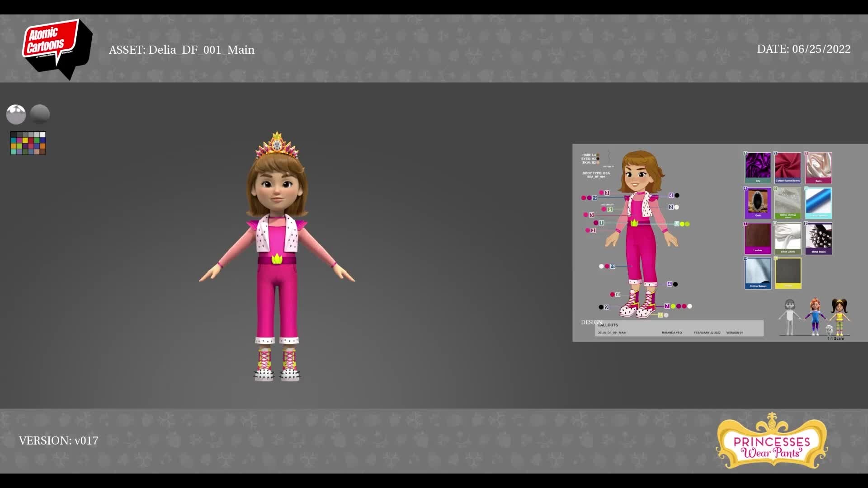
Task: Click the DATE 06/25/2022 text
Action: [803, 49]
